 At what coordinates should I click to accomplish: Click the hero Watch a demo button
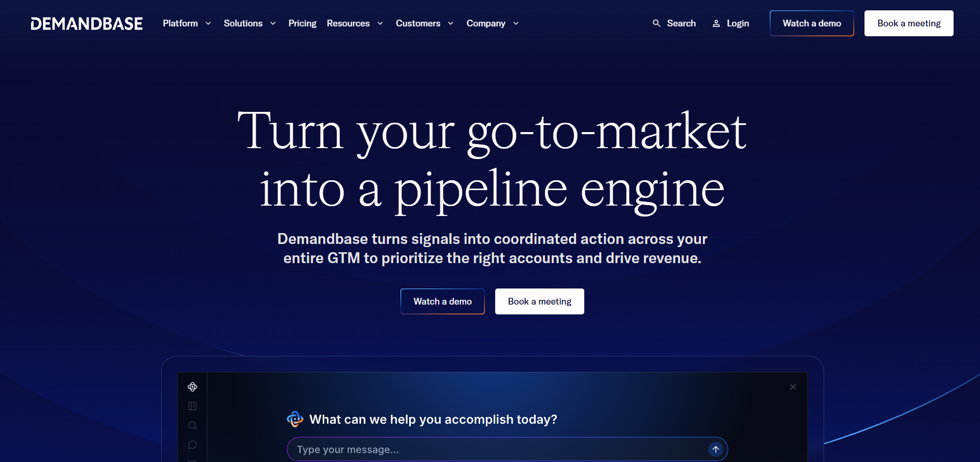[442, 301]
